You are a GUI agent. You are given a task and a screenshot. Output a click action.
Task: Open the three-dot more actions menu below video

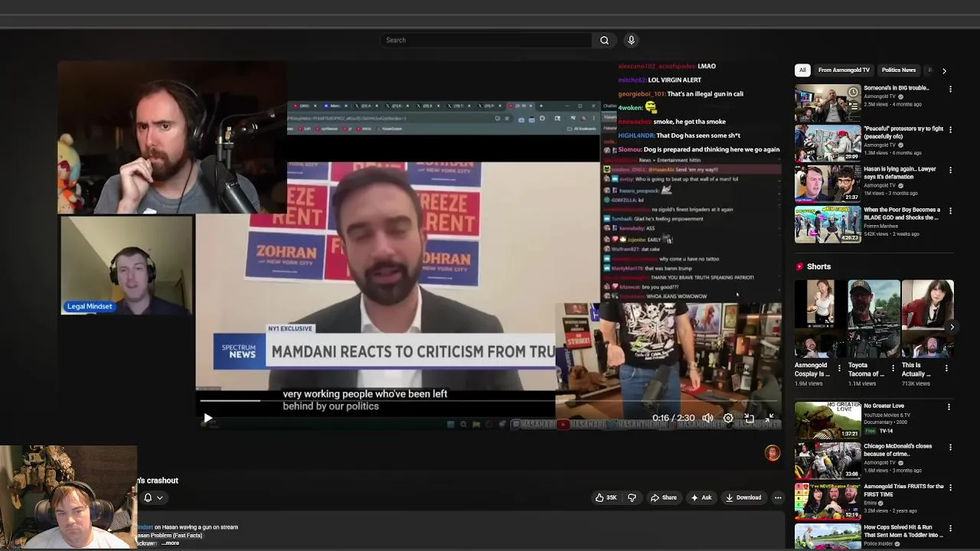coord(778,497)
